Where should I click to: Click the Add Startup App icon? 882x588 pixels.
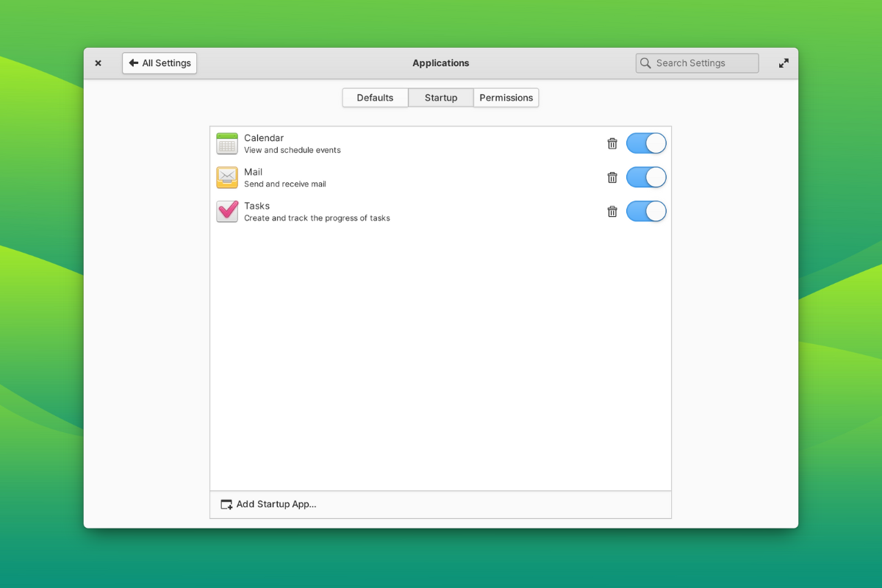click(x=226, y=504)
